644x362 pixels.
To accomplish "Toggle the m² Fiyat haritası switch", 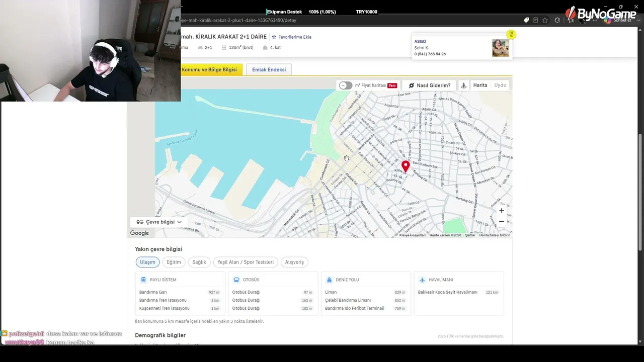I will click(x=346, y=85).
